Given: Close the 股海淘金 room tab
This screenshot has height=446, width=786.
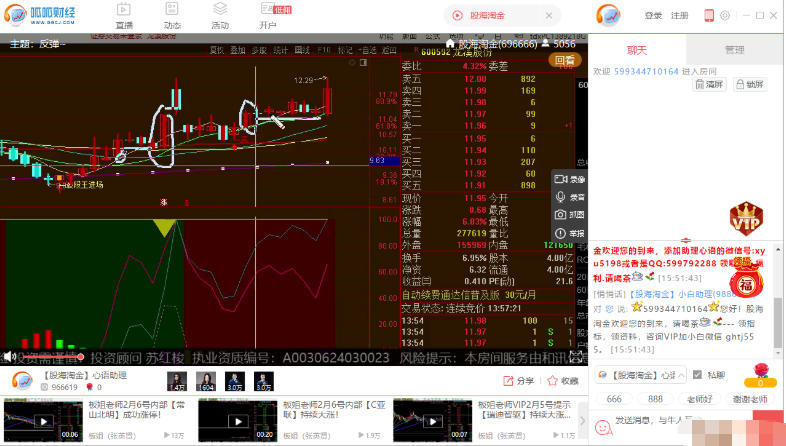Looking at the screenshot, I should [x=549, y=16].
